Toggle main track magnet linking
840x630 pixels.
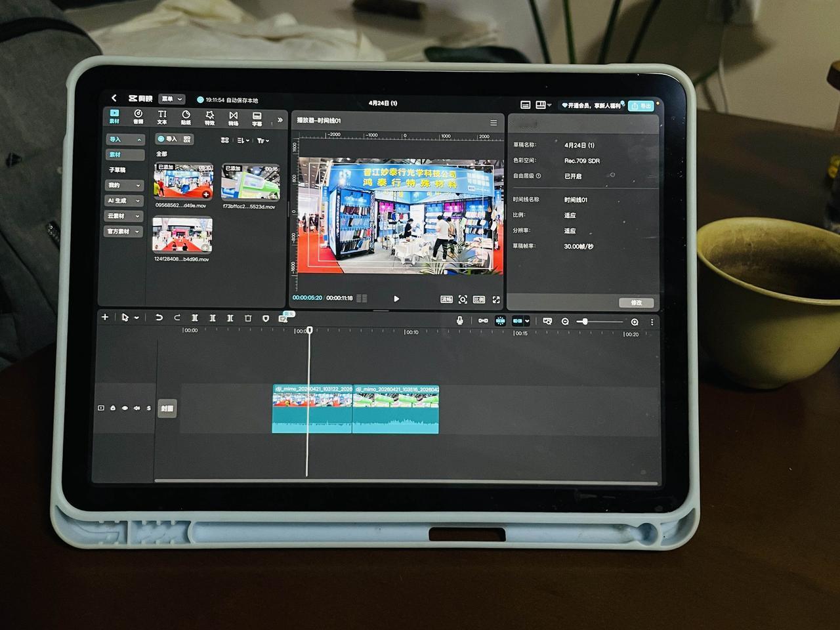(x=483, y=321)
